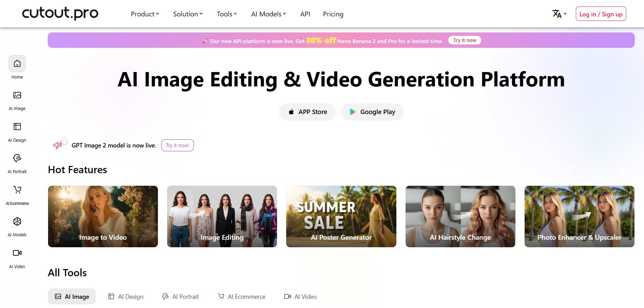Click the cutout.pro logo
Viewport: 644px width, 308px height.
tap(60, 13)
